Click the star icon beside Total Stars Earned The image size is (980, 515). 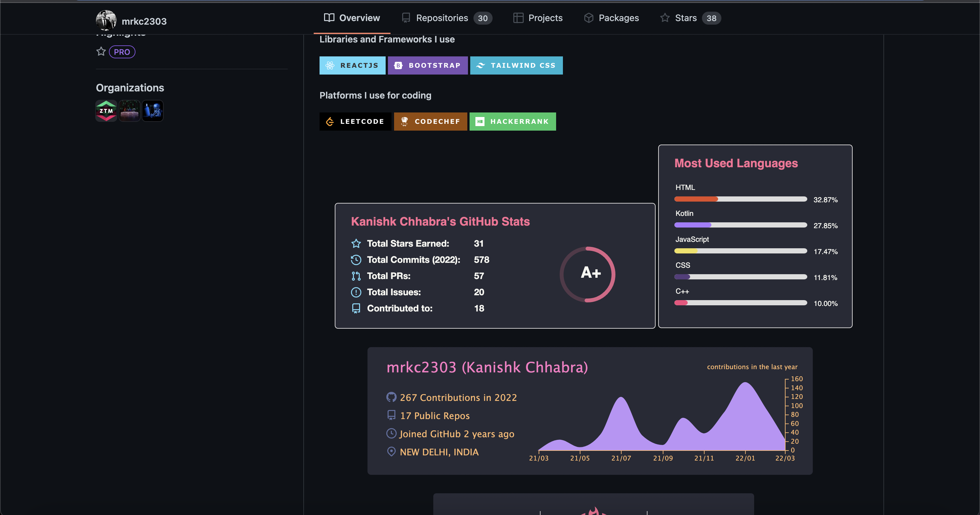(356, 243)
